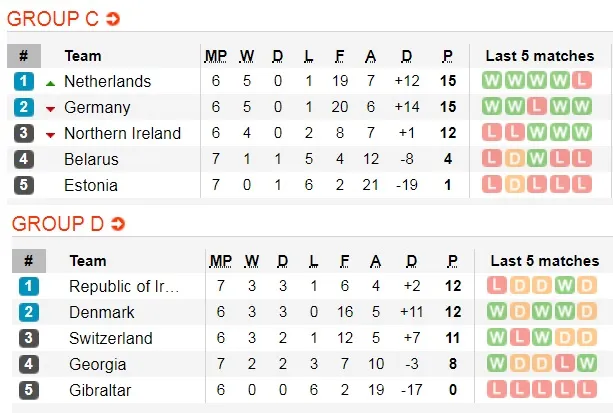This screenshot has height=413, width=613.
Task: Click the orange arrow icon beside GROUP D
Action: coord(118,224)
